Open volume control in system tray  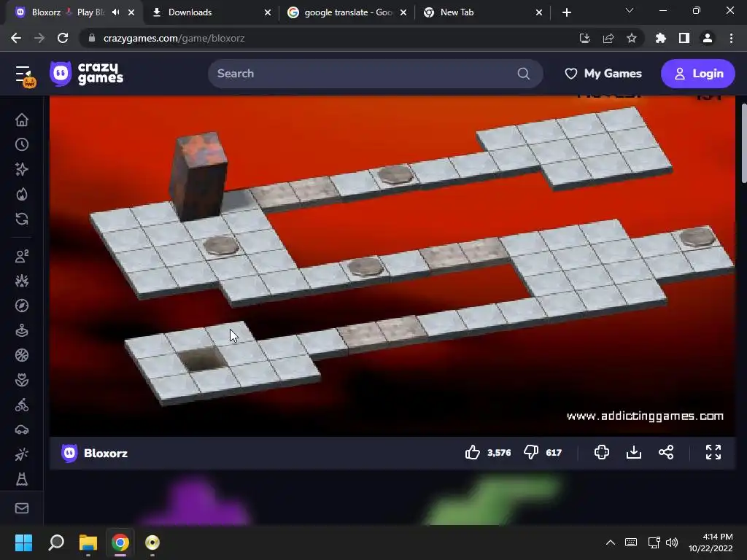[672, 542]
